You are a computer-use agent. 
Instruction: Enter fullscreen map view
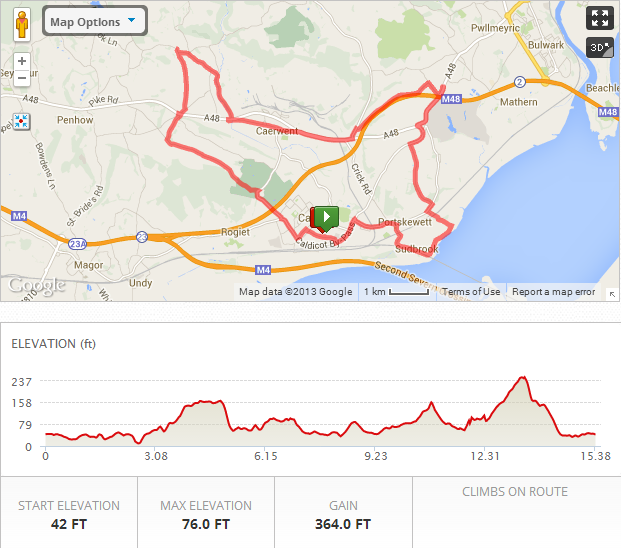click(600, 18)
